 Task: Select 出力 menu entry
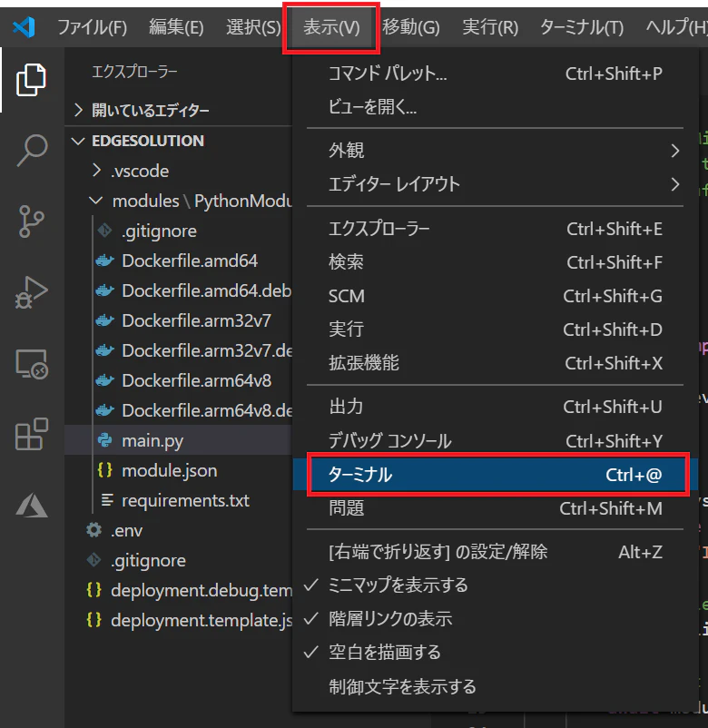pos(495,408)
